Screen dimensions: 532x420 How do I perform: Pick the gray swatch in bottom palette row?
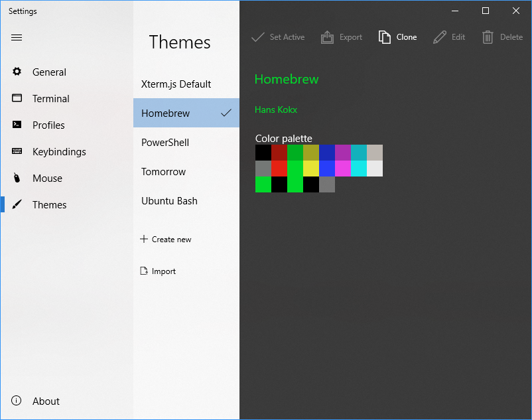327,184
